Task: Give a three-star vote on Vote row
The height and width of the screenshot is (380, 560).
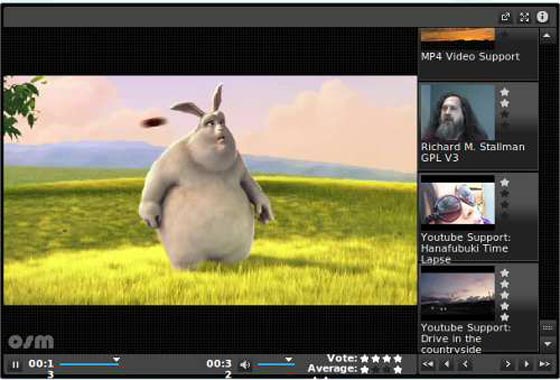Action: coord(386,358)
